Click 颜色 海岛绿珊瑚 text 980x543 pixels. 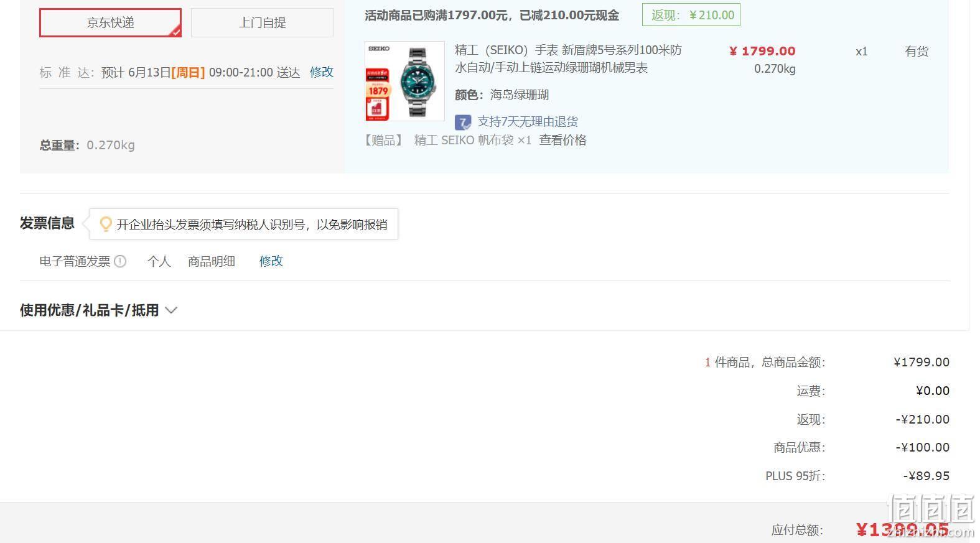point(502,95)
